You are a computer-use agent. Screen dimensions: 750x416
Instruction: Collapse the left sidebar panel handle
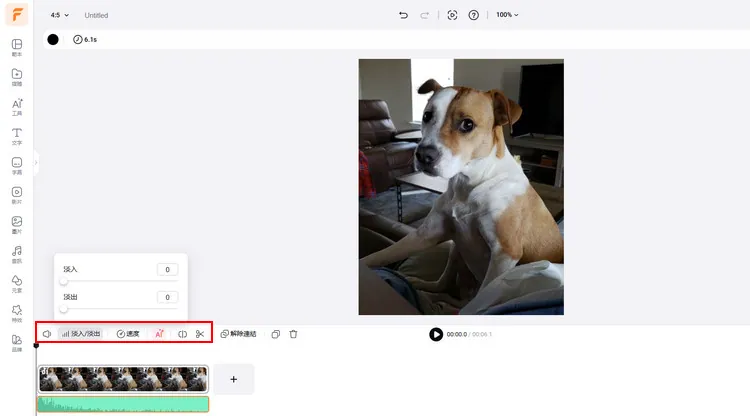coord(36,162)
